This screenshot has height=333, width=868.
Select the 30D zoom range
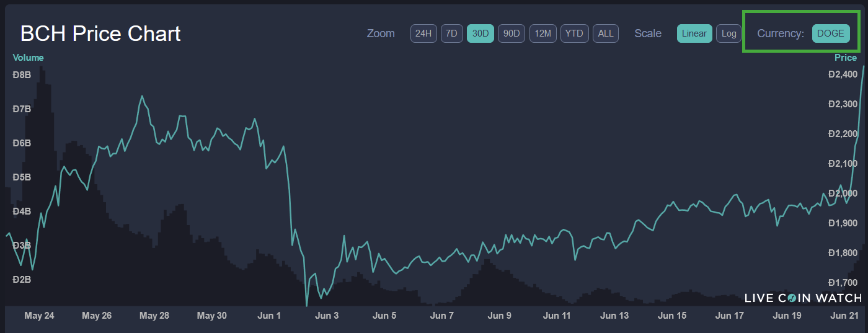point(480,33)
